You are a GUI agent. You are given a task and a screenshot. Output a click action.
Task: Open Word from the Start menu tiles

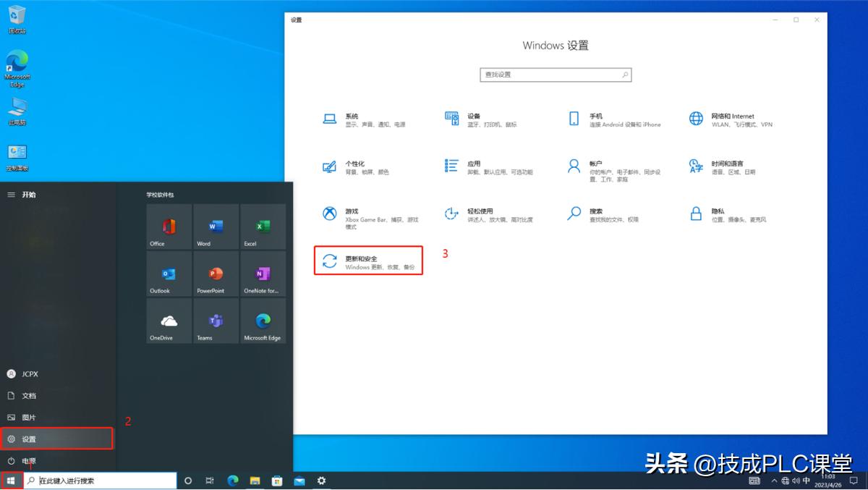215,226
